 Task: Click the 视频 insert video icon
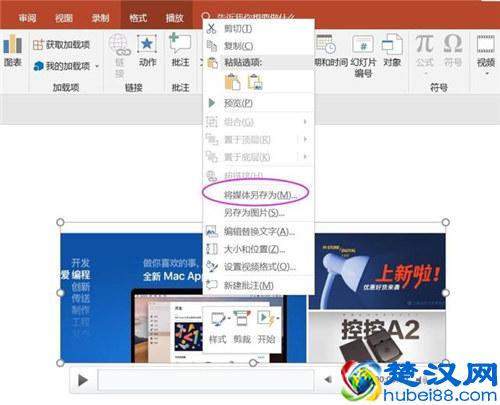tap(486, 44)
